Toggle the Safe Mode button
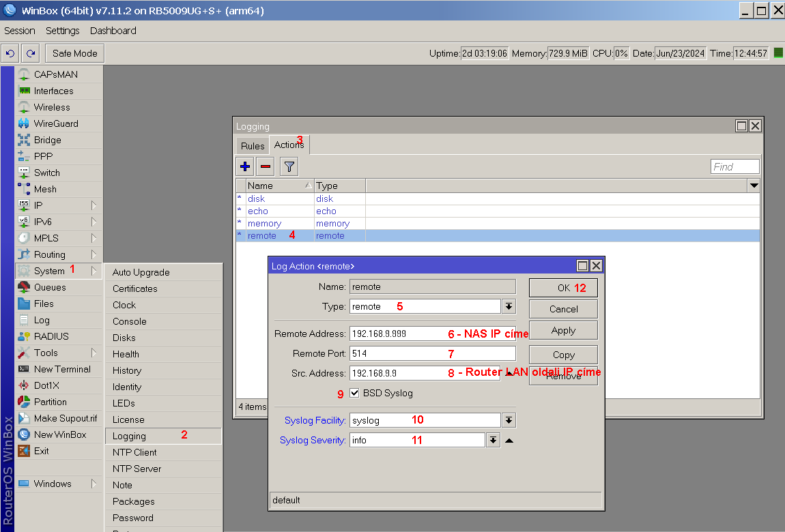This screenshot has width=785, height=532. (x=75, y=53)
